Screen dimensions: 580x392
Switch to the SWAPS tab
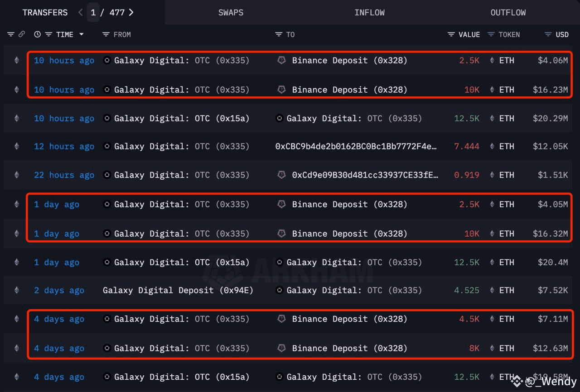[231, 12]
